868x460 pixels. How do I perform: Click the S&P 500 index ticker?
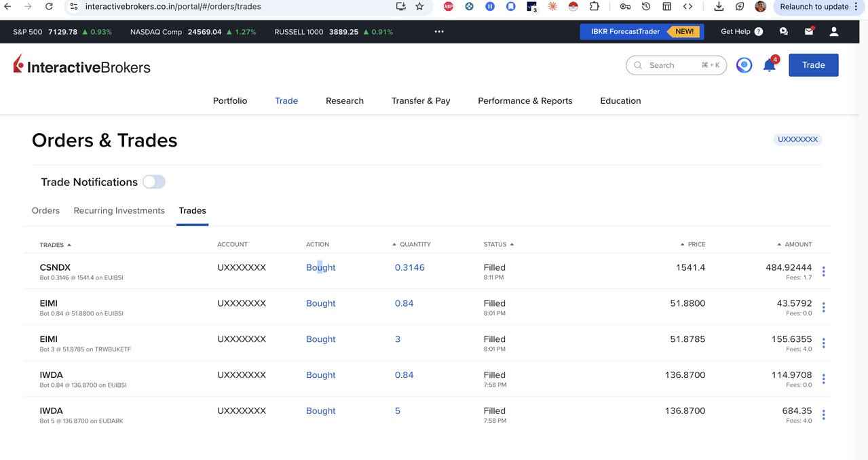tap(62, 31)
